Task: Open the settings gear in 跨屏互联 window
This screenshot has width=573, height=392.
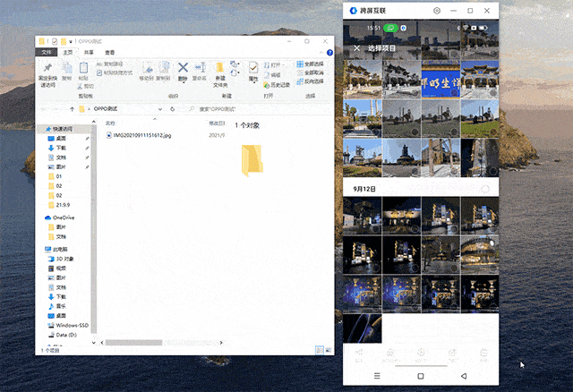Action: coord(437,11)
